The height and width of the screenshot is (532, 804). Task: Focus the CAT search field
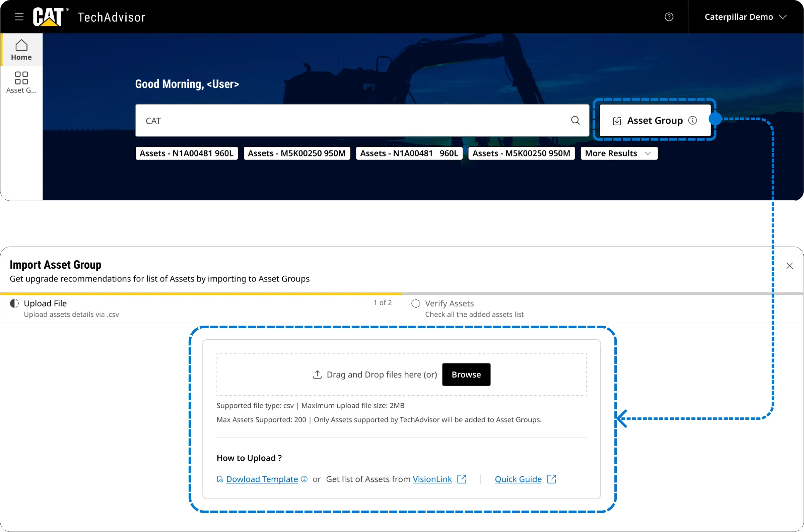tap(362, 121)
